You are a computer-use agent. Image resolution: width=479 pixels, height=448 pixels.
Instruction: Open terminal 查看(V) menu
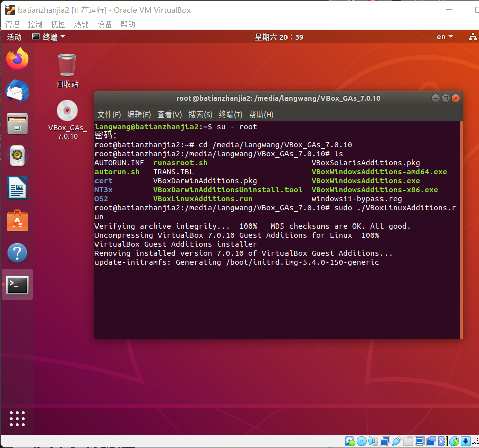point(169,115)
